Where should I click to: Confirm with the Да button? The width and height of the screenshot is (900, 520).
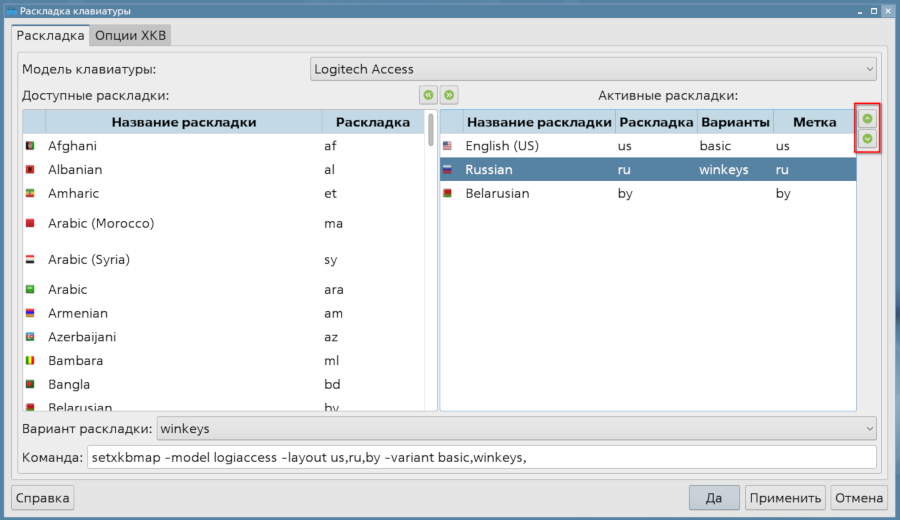click(714, 498)
